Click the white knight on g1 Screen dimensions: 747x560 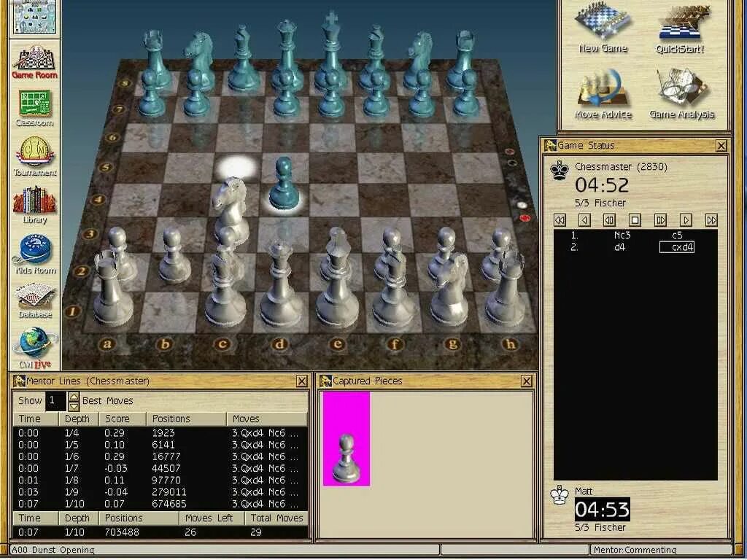[x=450, y=289]
